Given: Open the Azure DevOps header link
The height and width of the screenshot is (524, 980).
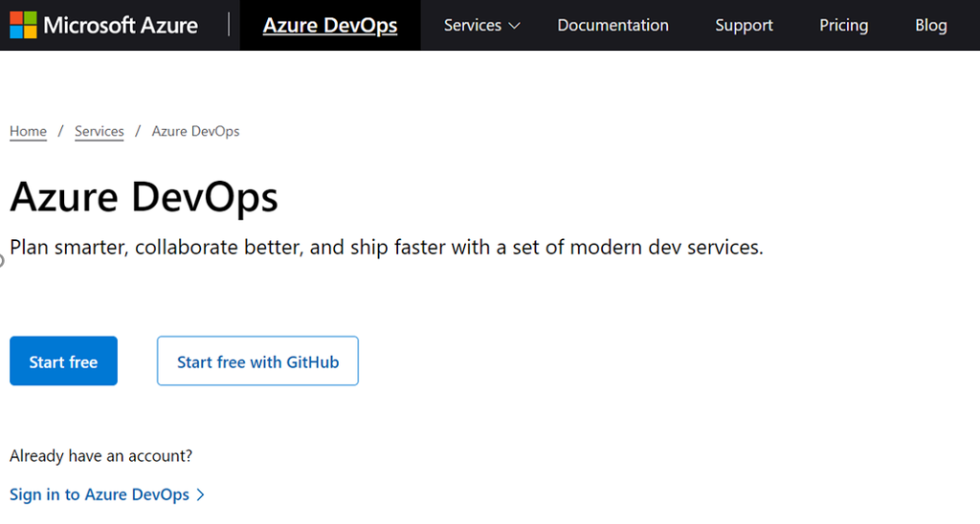Looking at the screenshot, I should click(330, 26).
